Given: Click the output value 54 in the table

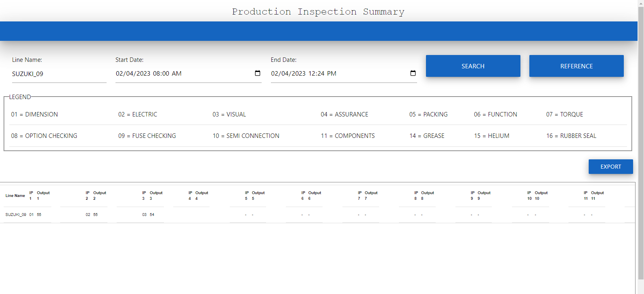Looking at the screenshot, I should click(152, 215).
